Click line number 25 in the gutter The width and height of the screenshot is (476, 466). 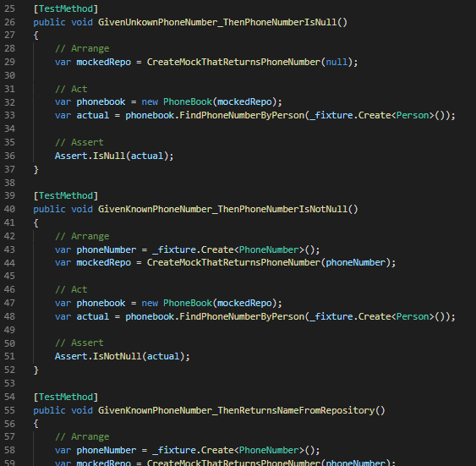9,8
